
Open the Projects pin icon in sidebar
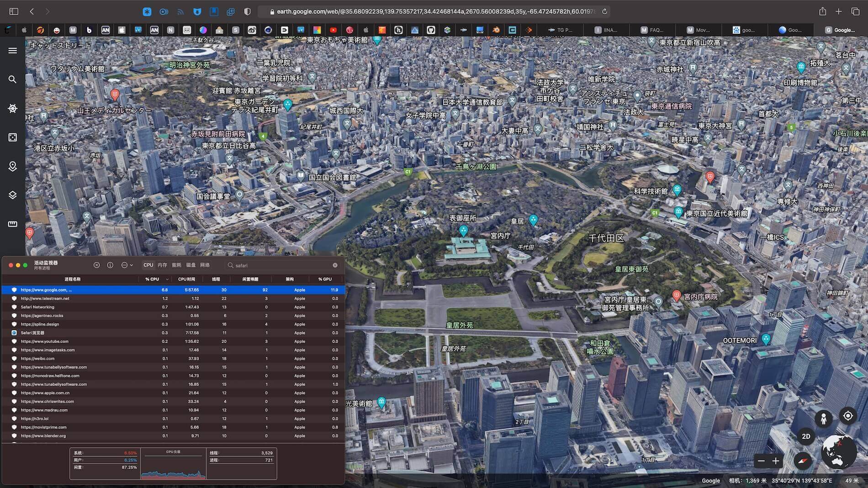tap(13, 167)
